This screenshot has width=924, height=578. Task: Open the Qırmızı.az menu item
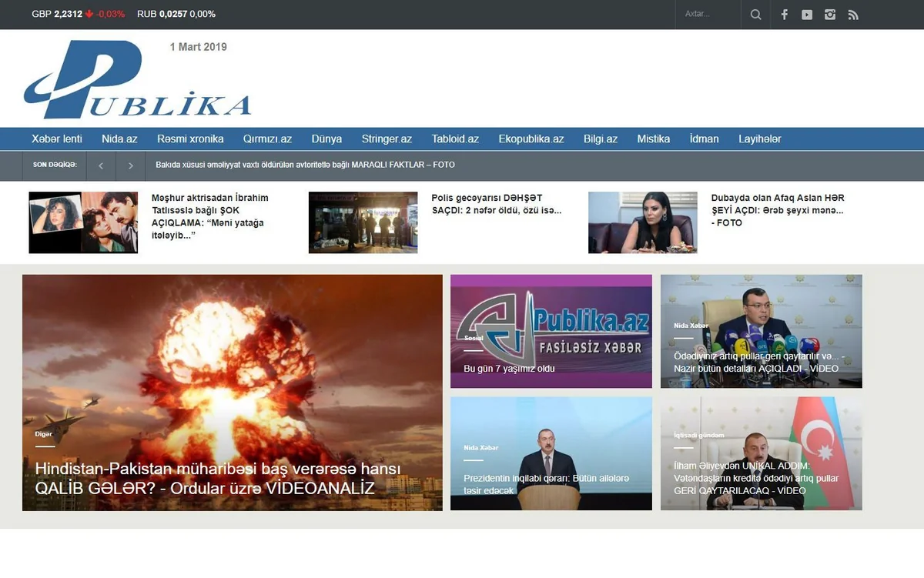coord(267,139)
